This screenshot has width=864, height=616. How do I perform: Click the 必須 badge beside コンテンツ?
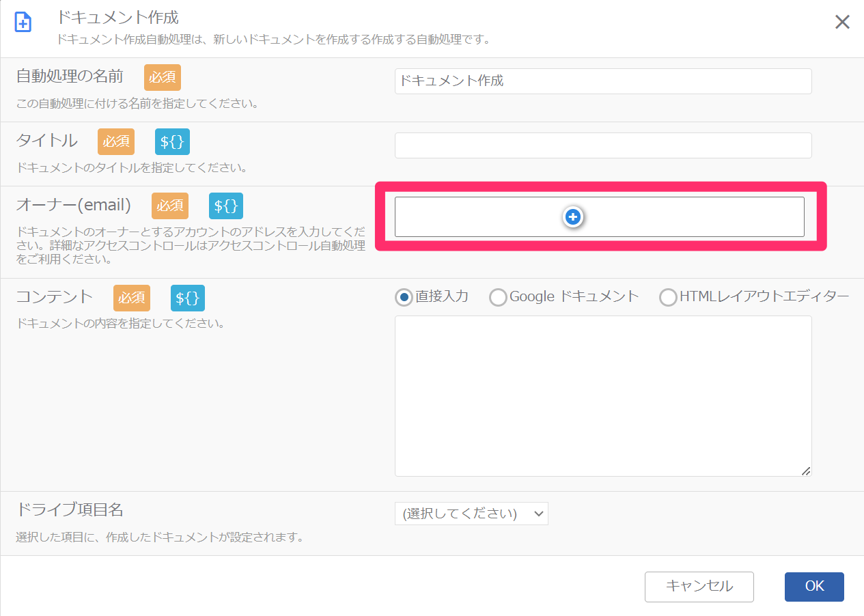pos(132,298)
